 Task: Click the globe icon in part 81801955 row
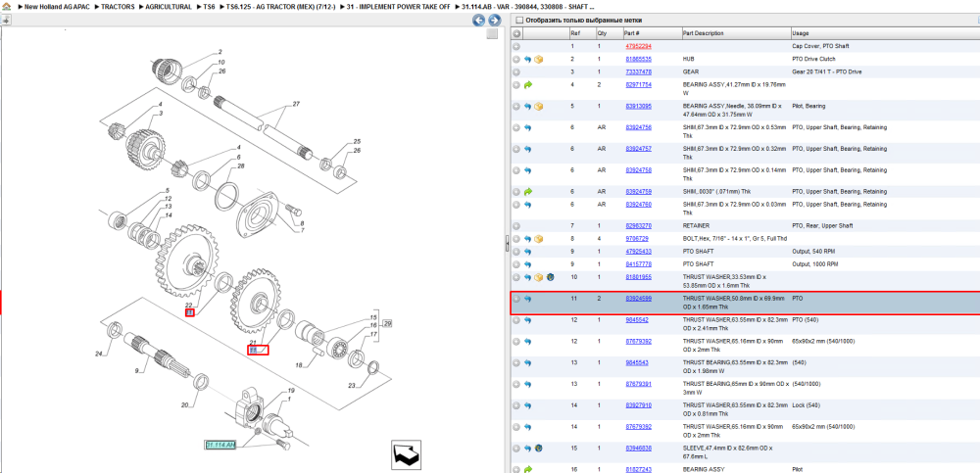pos(550,277)
